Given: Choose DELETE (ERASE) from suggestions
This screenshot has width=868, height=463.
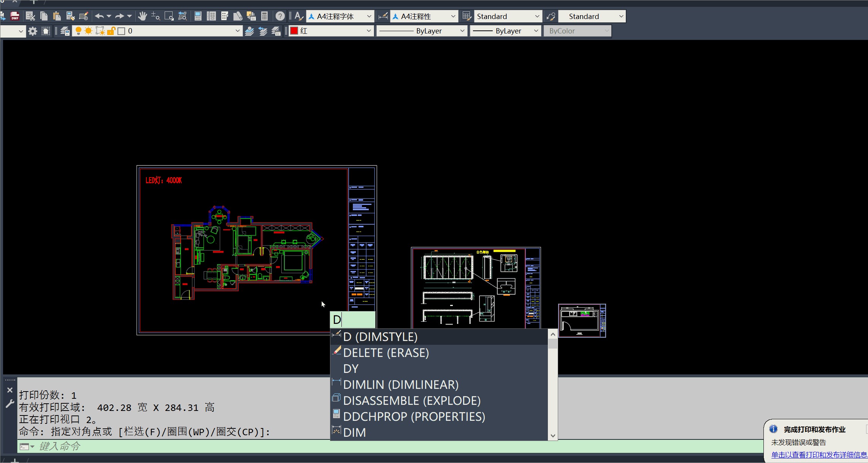Looking at the screenshot, I should tap(439, 353).
